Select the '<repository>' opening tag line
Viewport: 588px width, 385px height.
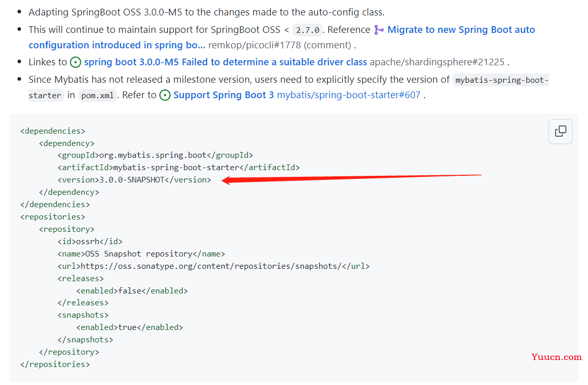click(x=67, y=229)
